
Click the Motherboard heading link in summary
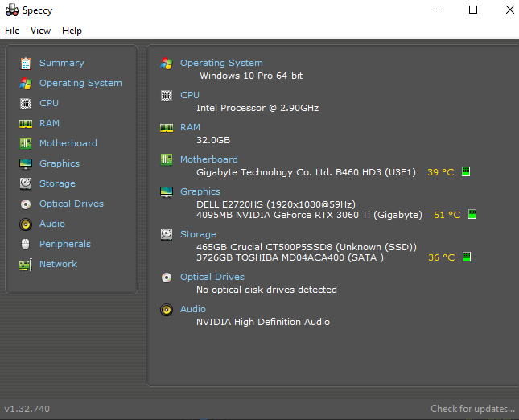[x=209, y=159]
